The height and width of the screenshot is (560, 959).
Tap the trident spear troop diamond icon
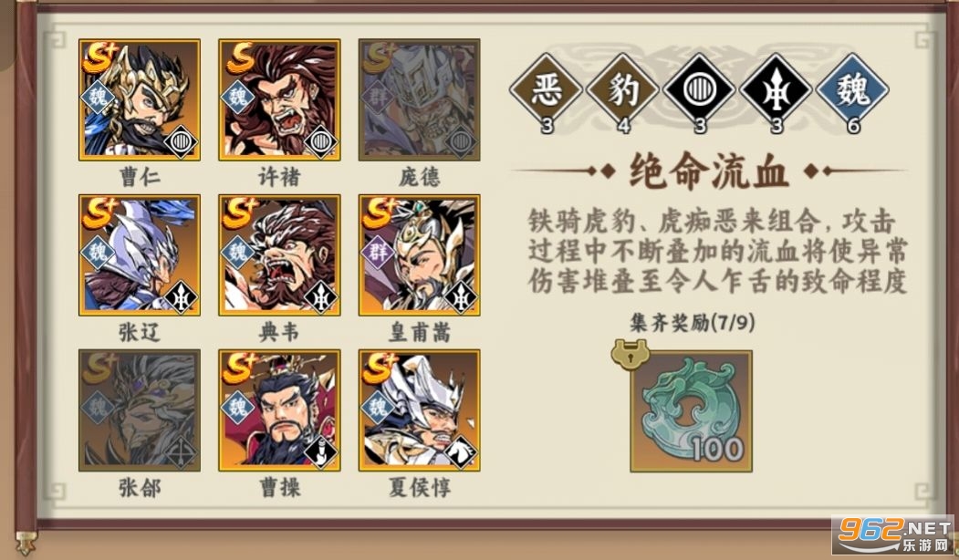(777, 90)
